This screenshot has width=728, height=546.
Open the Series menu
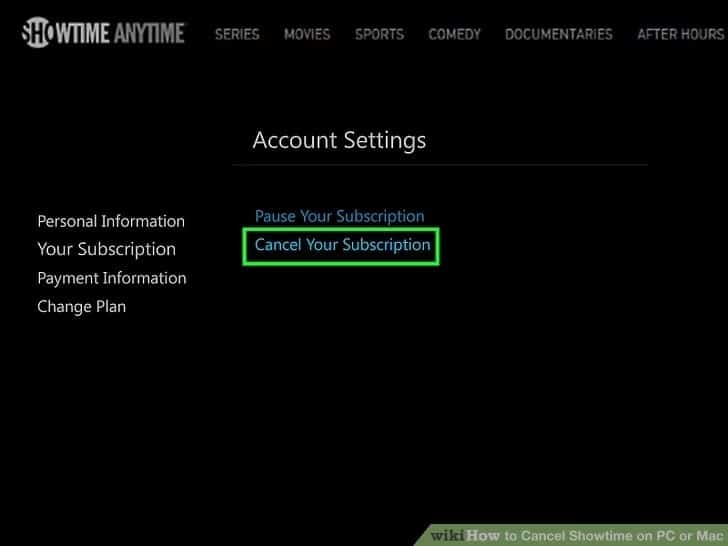237,34
